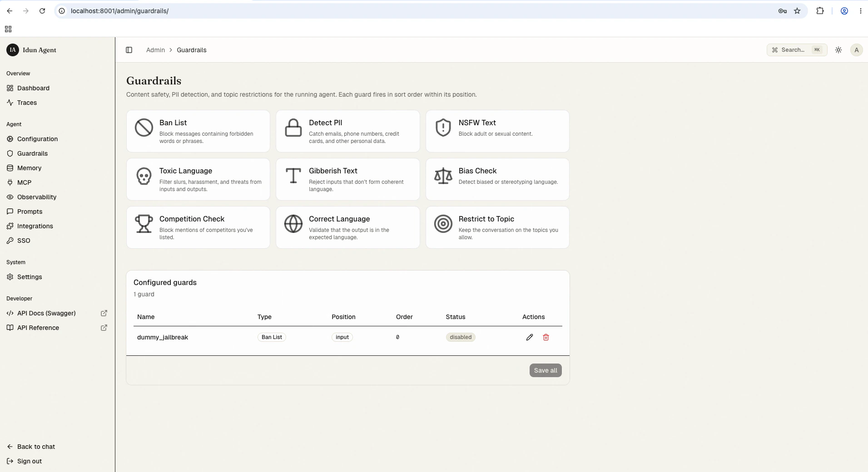Viewport: 868px width, 472px height.
Task: Click the Gibberish Text letter T icon
Action: (293, 176)
